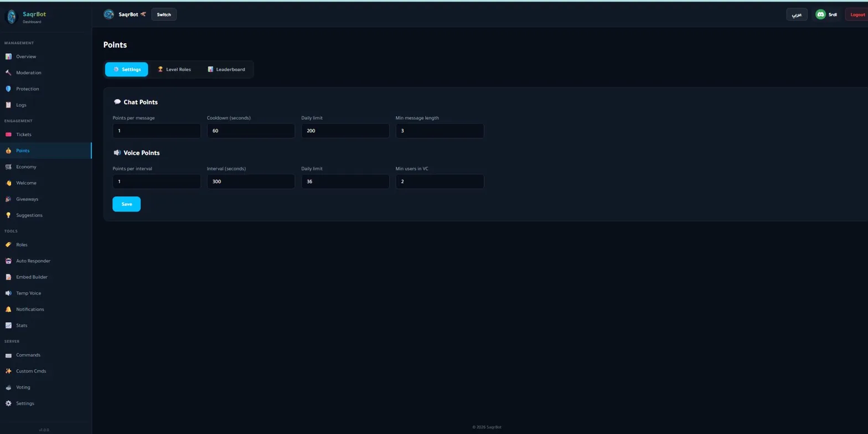Click the Custom Cmds sparkle icon
This screenshot has height=434, width=868.
click(x=8, y=371)
